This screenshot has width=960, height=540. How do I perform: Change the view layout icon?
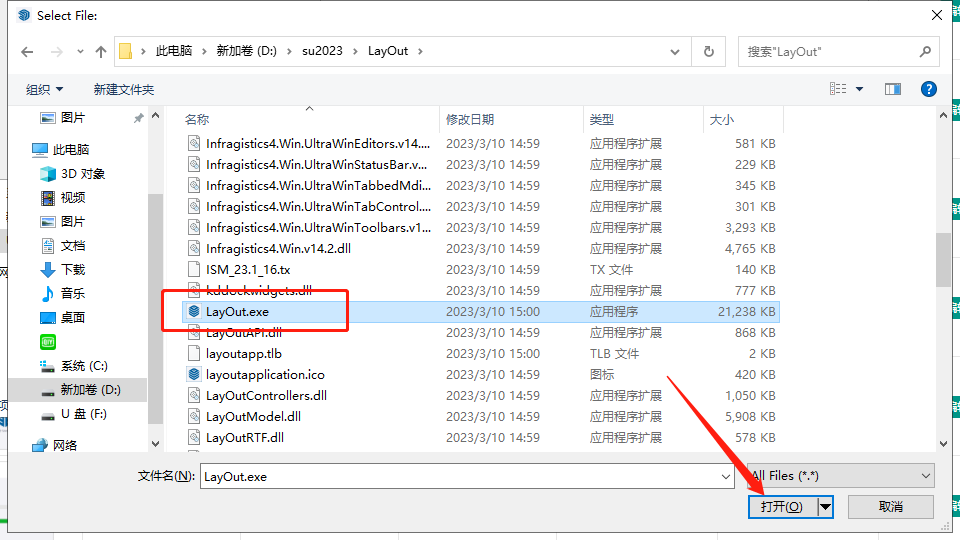point(838,89)
